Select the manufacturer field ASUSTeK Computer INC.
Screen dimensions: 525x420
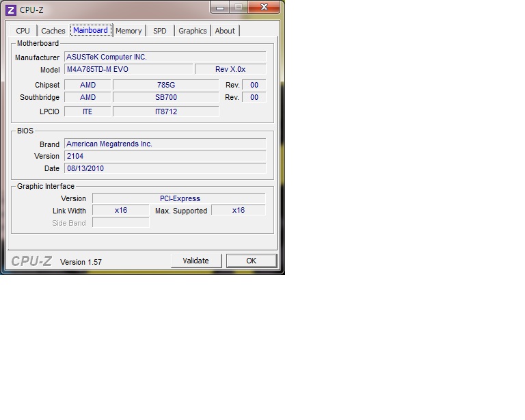click(165, 57)
